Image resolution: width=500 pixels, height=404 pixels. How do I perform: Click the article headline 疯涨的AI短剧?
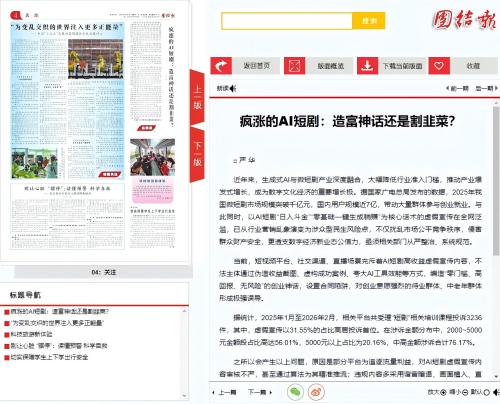(x=347, y=121)
